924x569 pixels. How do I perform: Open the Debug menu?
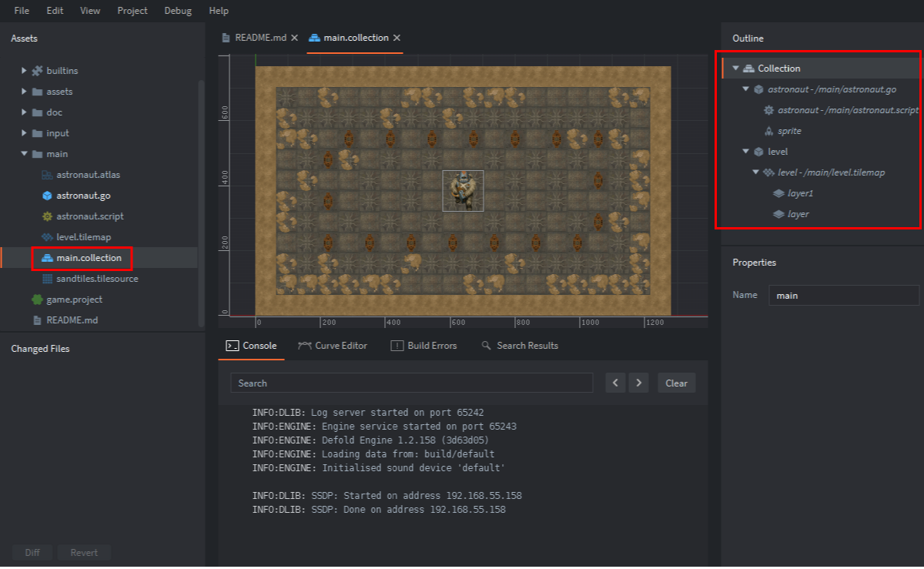179,11
